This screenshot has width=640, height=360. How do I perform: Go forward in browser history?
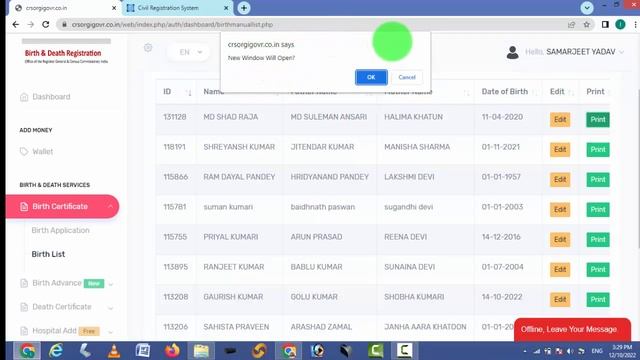pos(31,24)
